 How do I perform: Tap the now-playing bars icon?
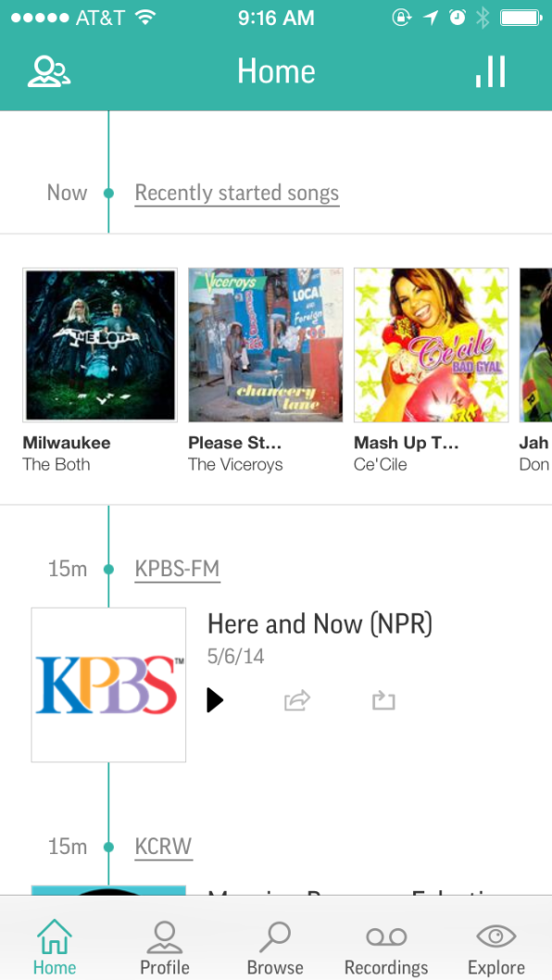click(x=491, y=72)
